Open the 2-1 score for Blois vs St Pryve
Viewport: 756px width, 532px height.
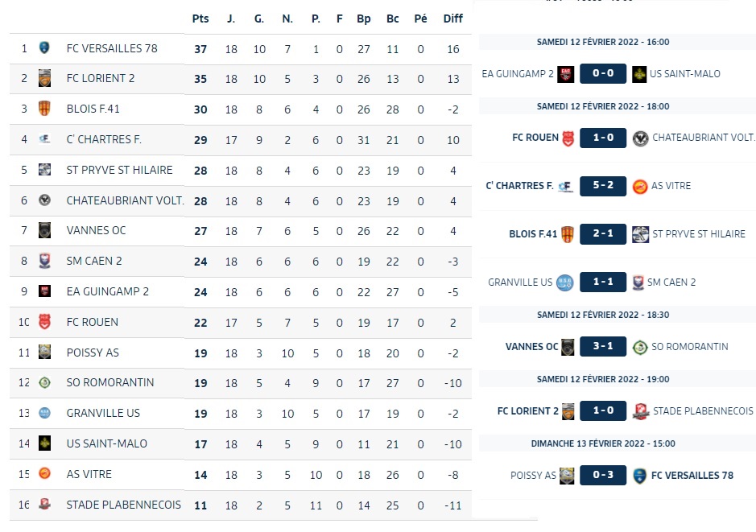click(x=603, y=233)
